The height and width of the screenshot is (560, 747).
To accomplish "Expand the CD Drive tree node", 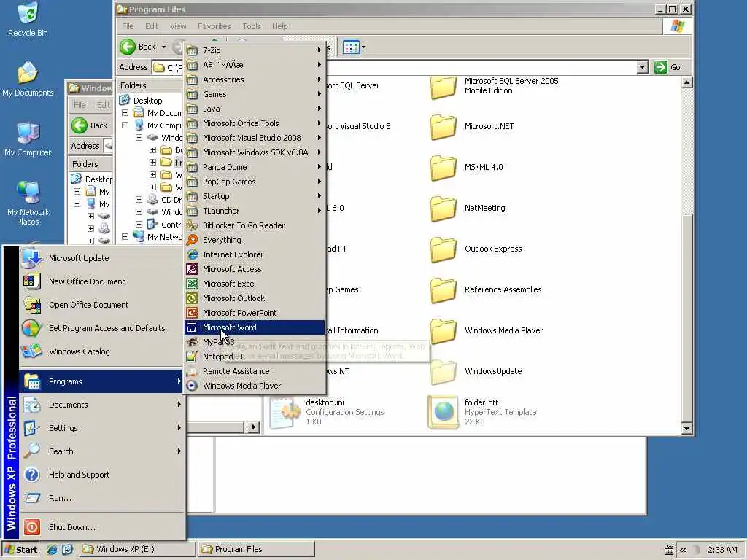I will pos(139,200).
